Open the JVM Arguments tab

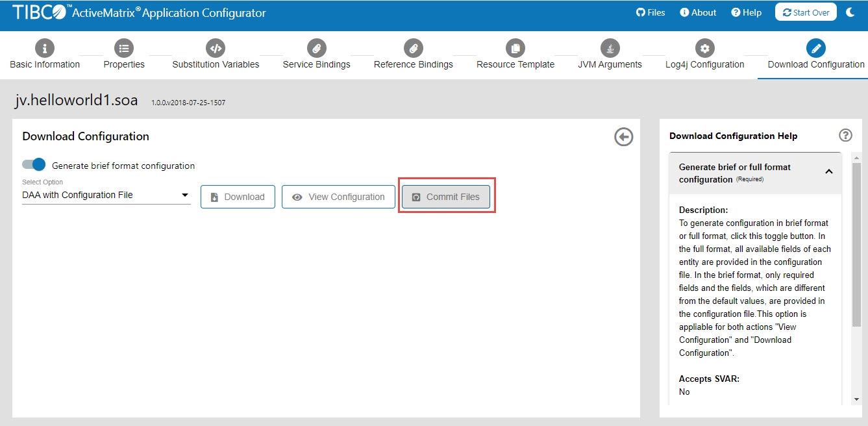pyautogui.click(x=610, y=64)
